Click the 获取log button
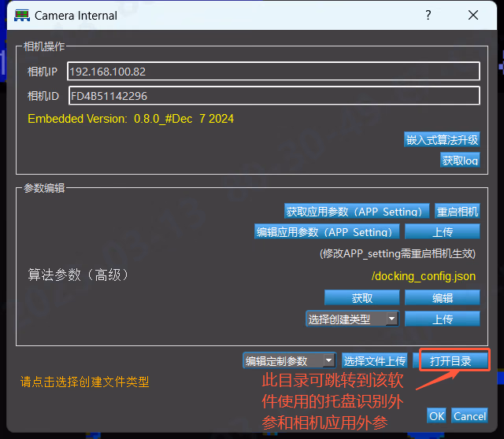The image size is (504, 439). pyautogui.click(x=460, y=160)
